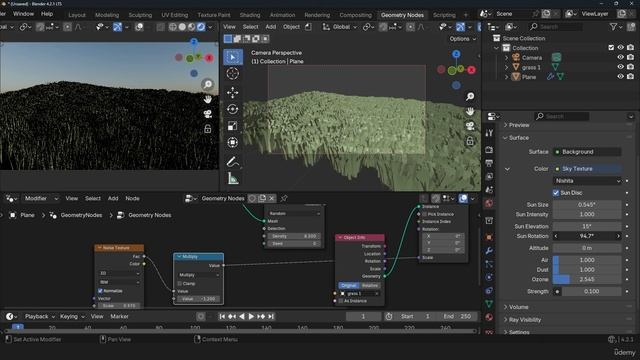Create new copy of Geometry Nodes datablock
Viewport: 640px width, 360px height.
pyautogui.click(x=262, y=198)
